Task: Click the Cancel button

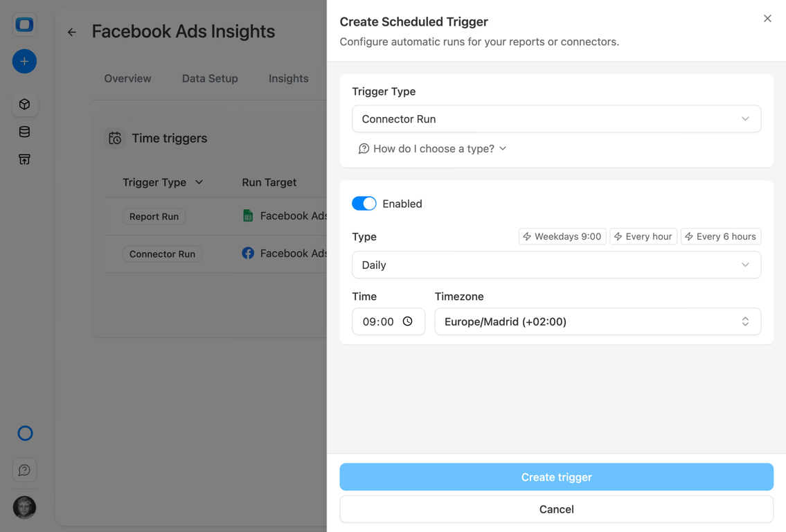Action: pos(556,509)
